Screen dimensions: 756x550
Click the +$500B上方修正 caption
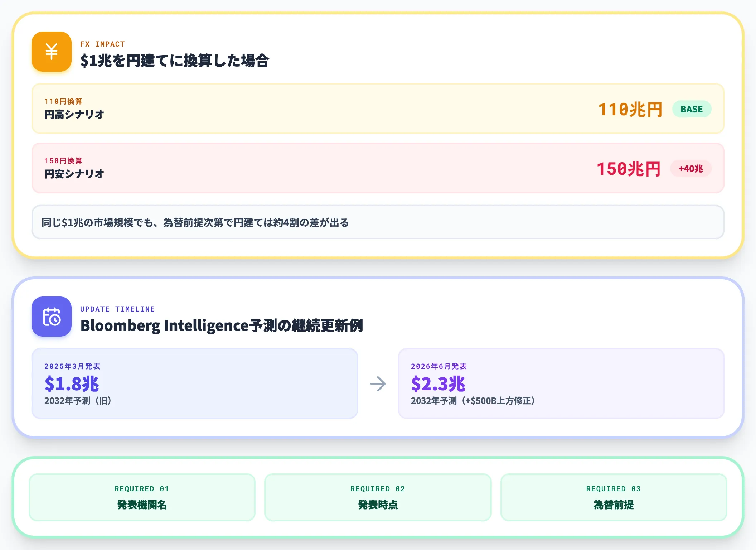(473, 401)
